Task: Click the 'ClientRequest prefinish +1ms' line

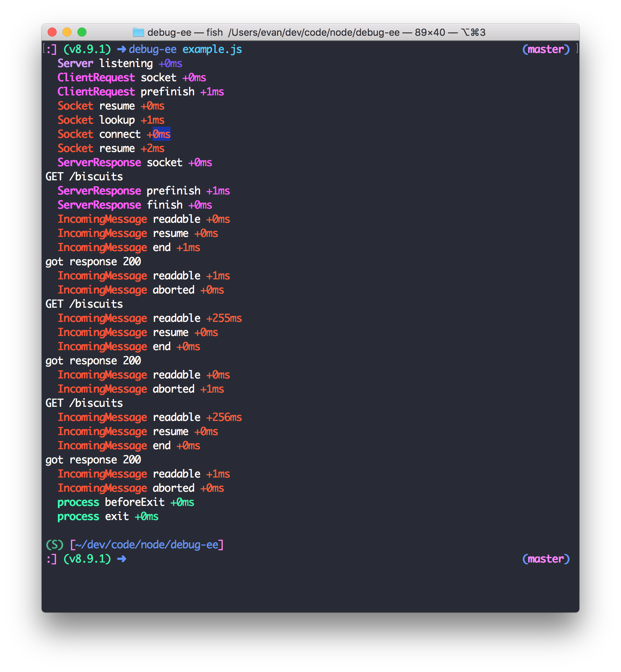Action: click(141, 92)
